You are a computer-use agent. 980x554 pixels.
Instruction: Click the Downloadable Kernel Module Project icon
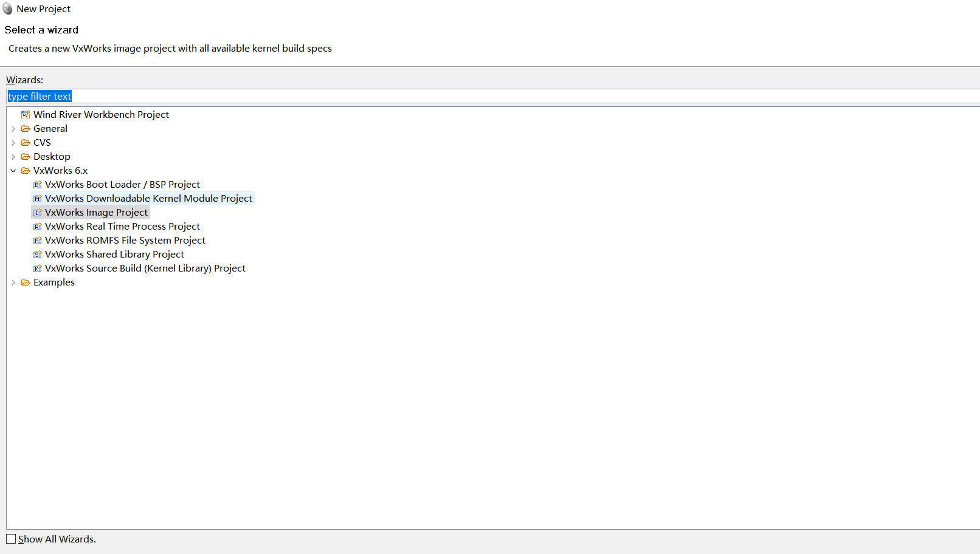tap(37, 198)
